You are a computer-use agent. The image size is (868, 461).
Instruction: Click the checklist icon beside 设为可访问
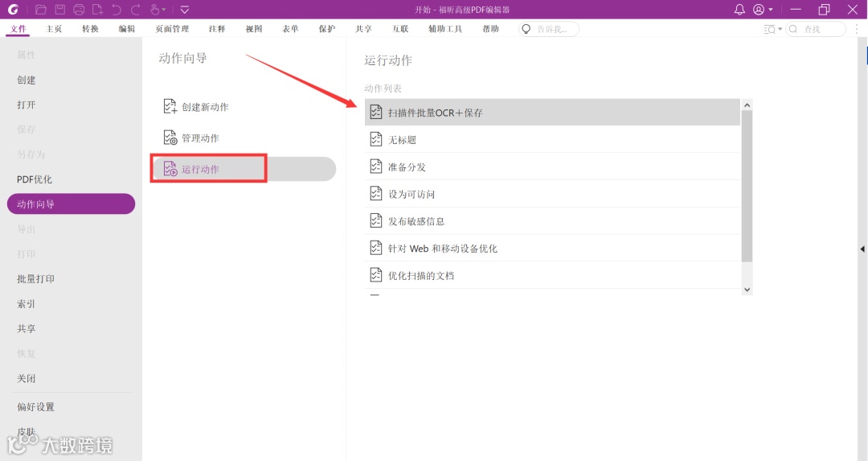pyautogui.click(x=376, y=193)
